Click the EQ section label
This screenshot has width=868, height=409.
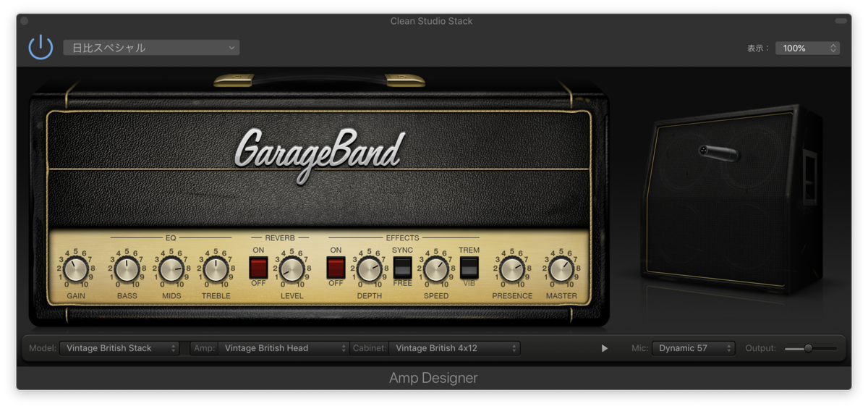click(171, 237)
